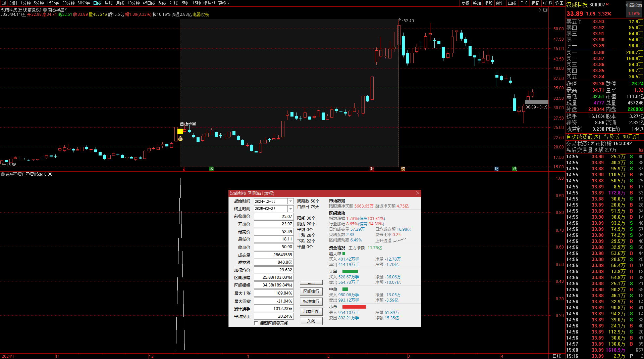Expand the 更多 periods menu
Viewport: 644px width, 359px height.
pyautogui.click(x=224, y=3)
